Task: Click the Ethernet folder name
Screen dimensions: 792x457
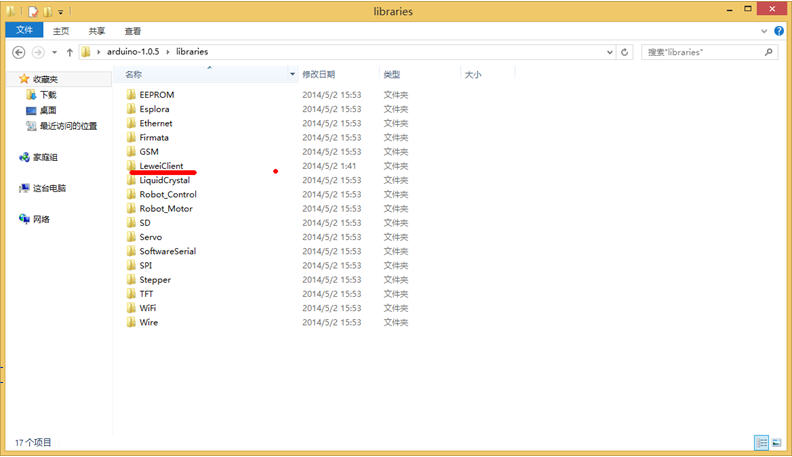Action: [x=156, y=123]
